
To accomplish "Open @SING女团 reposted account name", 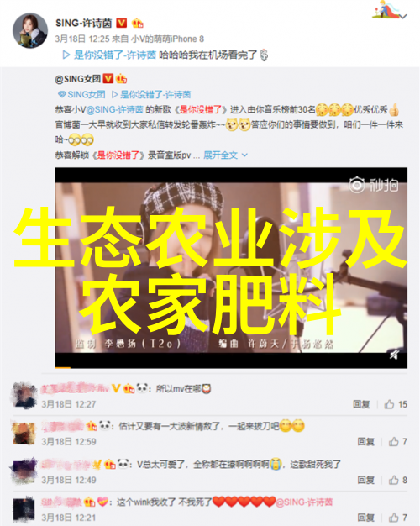I will [77, 79].
